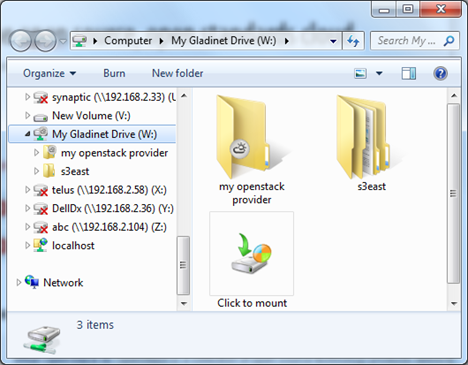Open the recent pages dropdown arrow
The height and width of the screenshot is (365, 468).
[63, 41]
